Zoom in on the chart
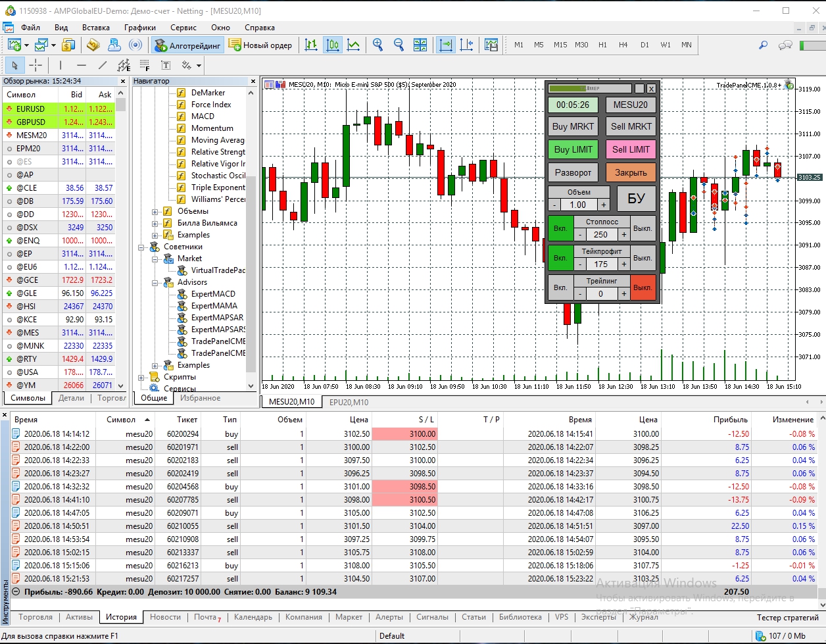826x644 pixels. (378, 45)
